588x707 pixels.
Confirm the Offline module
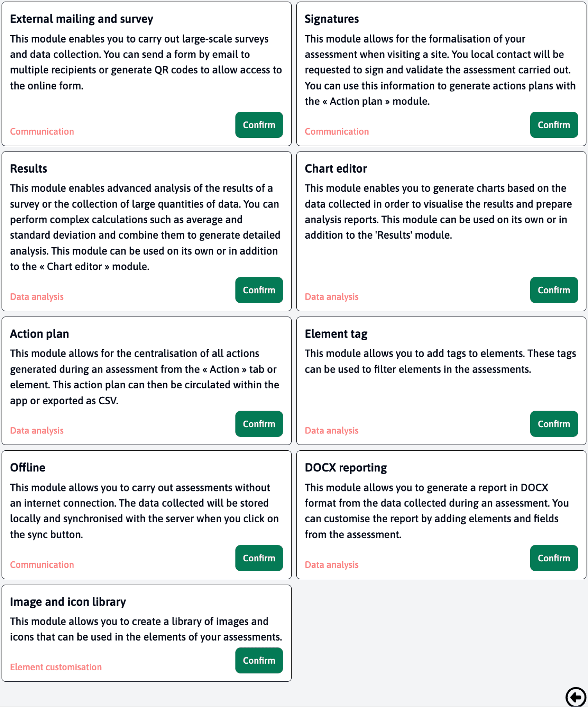pyautogui.click(x=259, y=558)
